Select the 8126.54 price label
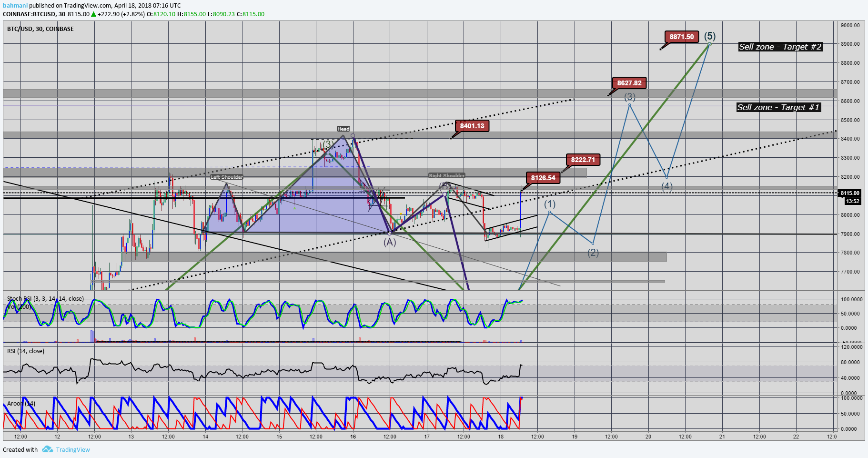 point(543,178)
